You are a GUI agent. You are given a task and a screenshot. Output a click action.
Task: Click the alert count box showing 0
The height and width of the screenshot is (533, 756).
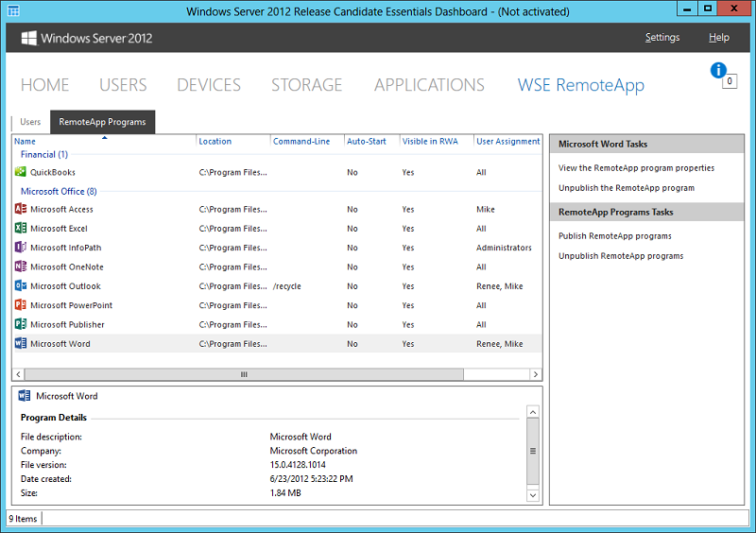(730, 81)
